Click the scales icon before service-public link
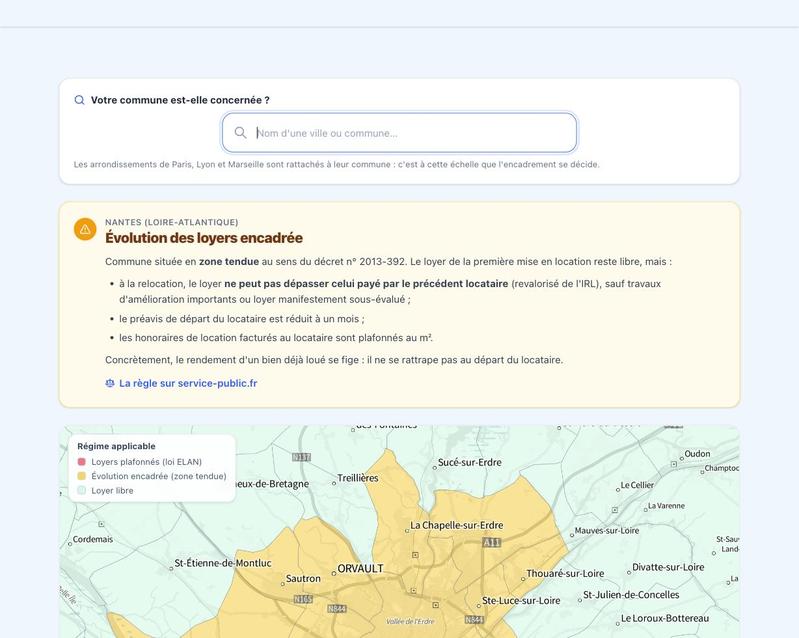799x638 pixels. 110,383
